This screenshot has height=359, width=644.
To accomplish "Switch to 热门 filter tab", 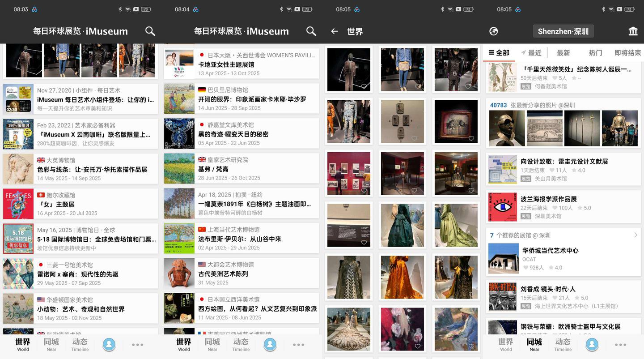I will [x=595, y=53].
